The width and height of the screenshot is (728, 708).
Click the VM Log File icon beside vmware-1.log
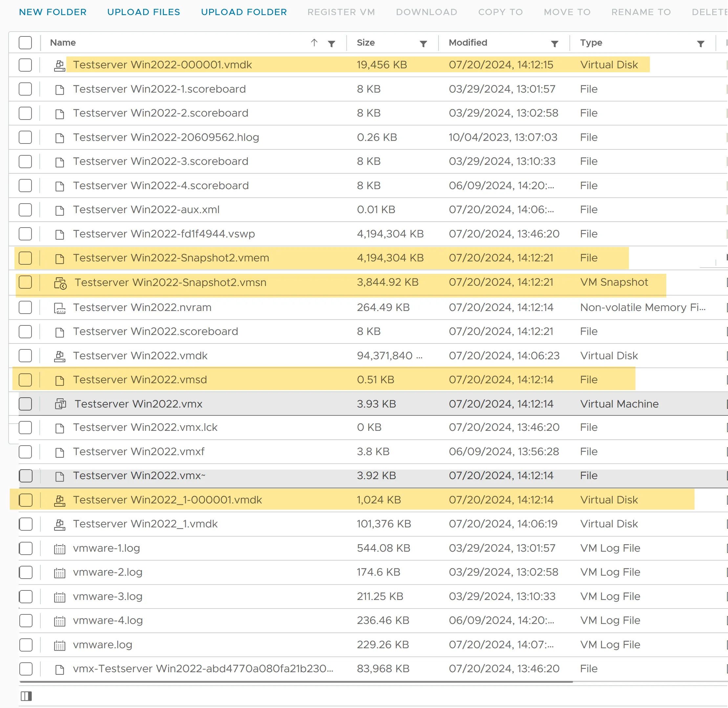(59, 548)
